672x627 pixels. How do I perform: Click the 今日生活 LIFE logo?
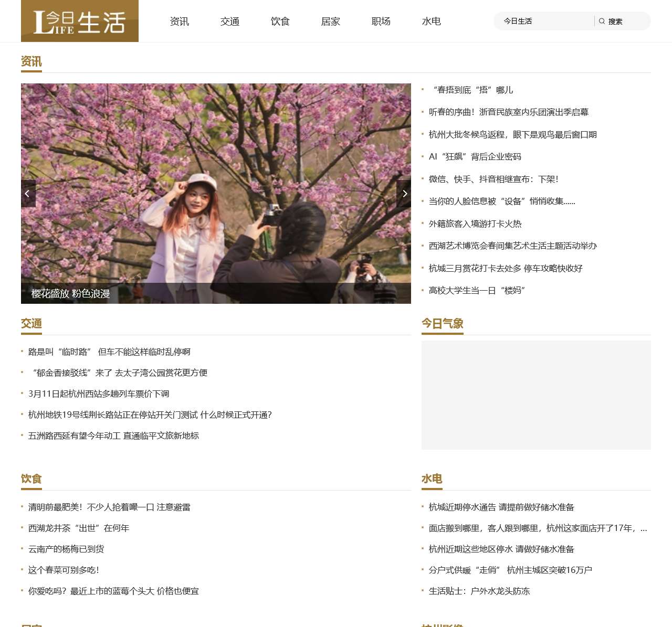tap(80, 21)
